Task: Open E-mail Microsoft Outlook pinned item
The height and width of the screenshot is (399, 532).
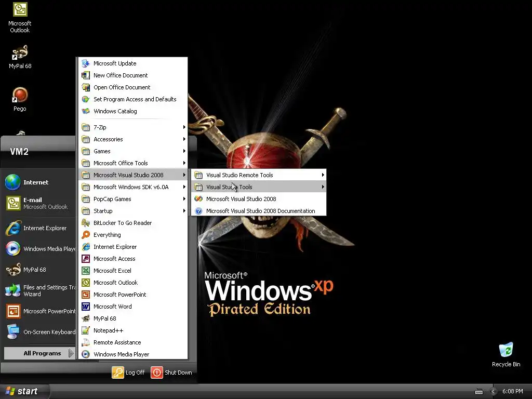Action: [38, 203]
